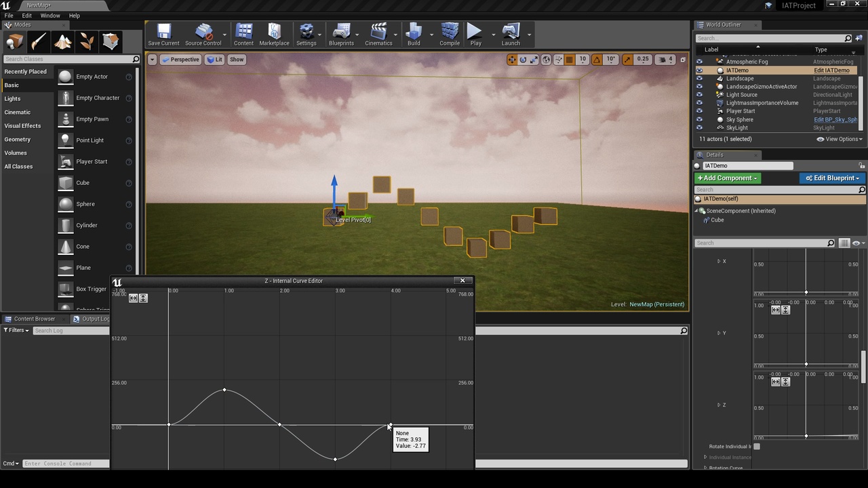The height and width of the screenshot is (488, 868).
Task: Toggle scale snapping in viewport toolbar
Action: point(628,60)
